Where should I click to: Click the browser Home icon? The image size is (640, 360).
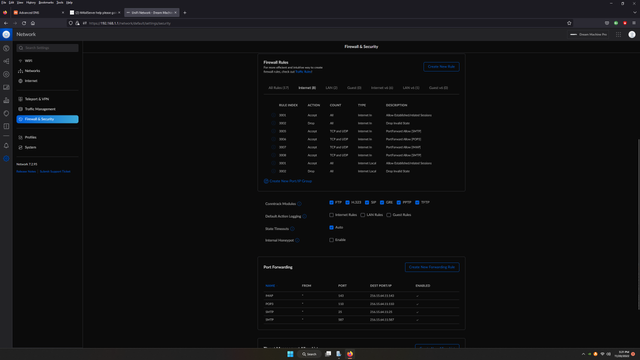tap(33, 23)
